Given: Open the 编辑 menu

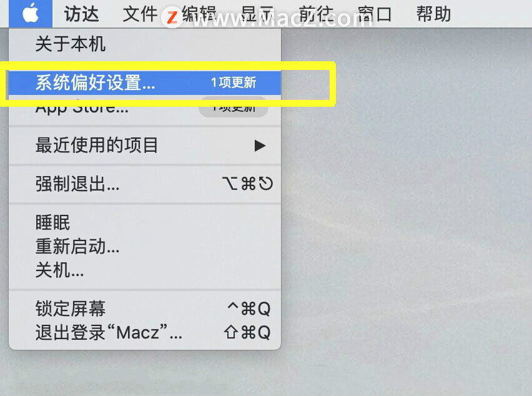Looking at the screenshot, I should (199, 14).
